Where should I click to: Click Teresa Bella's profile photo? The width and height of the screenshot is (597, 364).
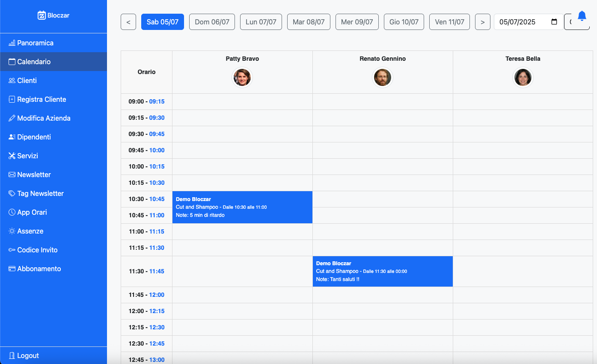pos(523,77)
